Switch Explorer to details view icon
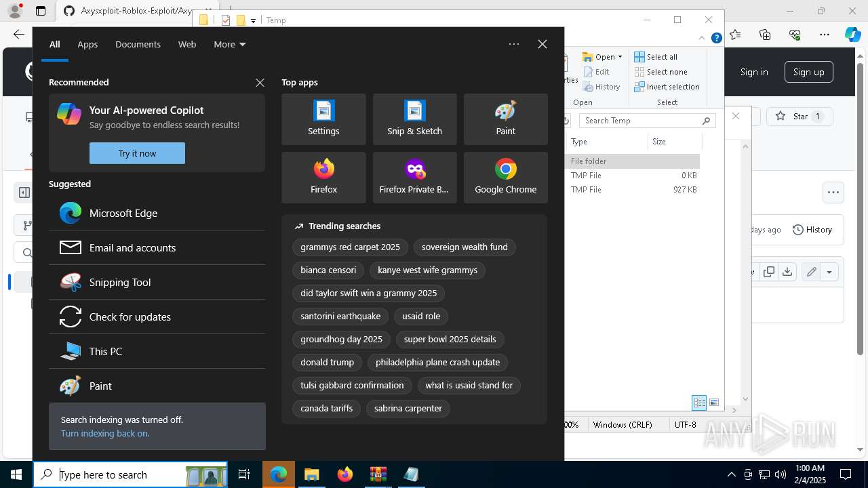The image size is (868, 488). 699,403
